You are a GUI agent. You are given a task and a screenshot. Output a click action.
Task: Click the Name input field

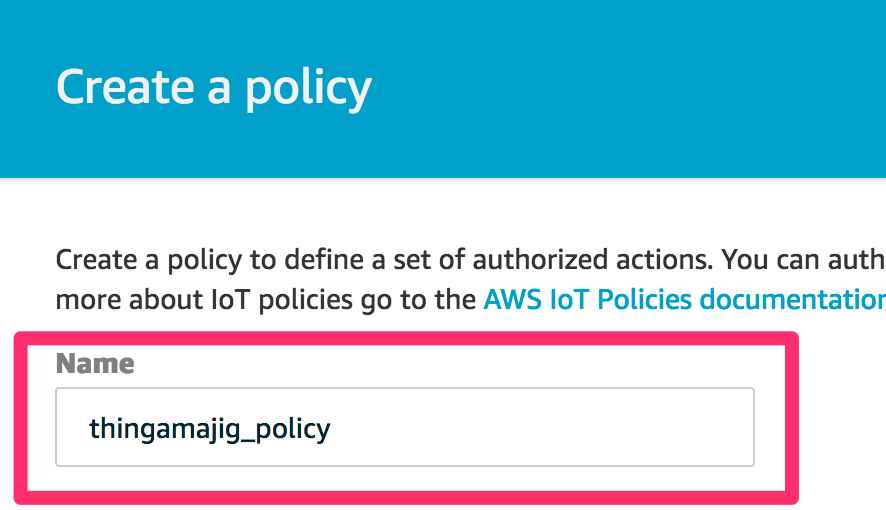(x=404, y=428)
